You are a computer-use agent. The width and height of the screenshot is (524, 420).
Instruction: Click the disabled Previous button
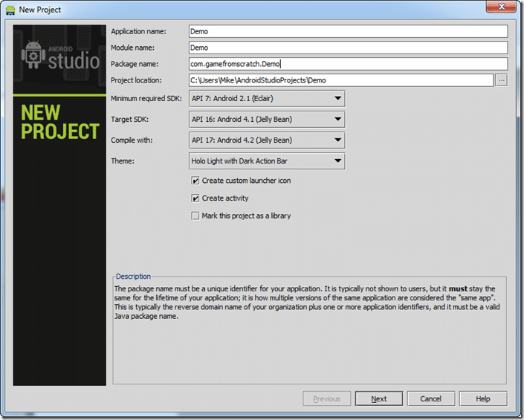(327, 398)
